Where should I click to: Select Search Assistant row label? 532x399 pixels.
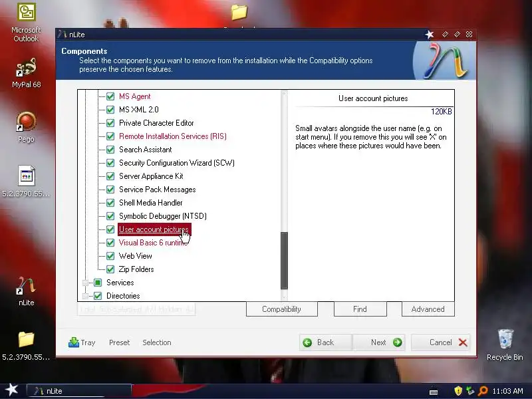click(145, 150)
